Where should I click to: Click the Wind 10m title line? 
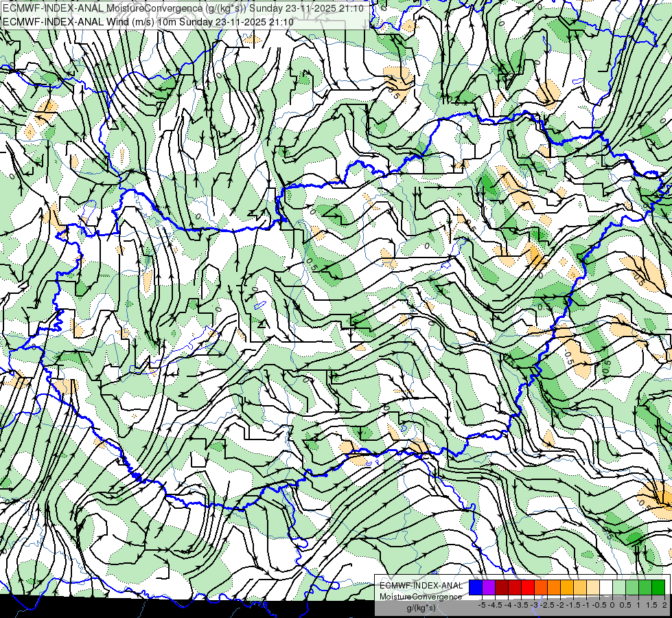(x=148, y=22)
